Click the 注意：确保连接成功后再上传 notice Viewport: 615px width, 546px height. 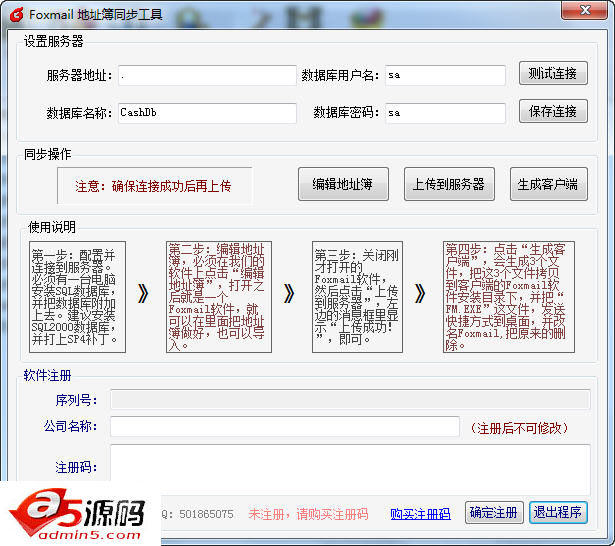pyautogui.click(x=153, y=186)
